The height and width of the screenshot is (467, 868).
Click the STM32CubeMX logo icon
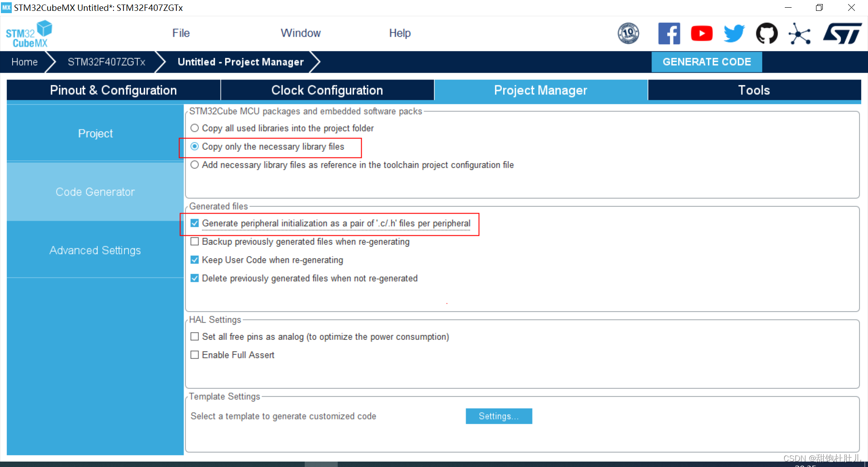tap(29, 34)
